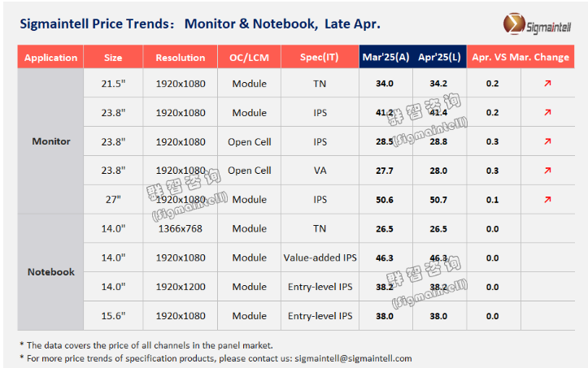The height and width of the screenshot is (368, 588).
Task: Click the 28.0 April price
Action: tap(438, 171)
